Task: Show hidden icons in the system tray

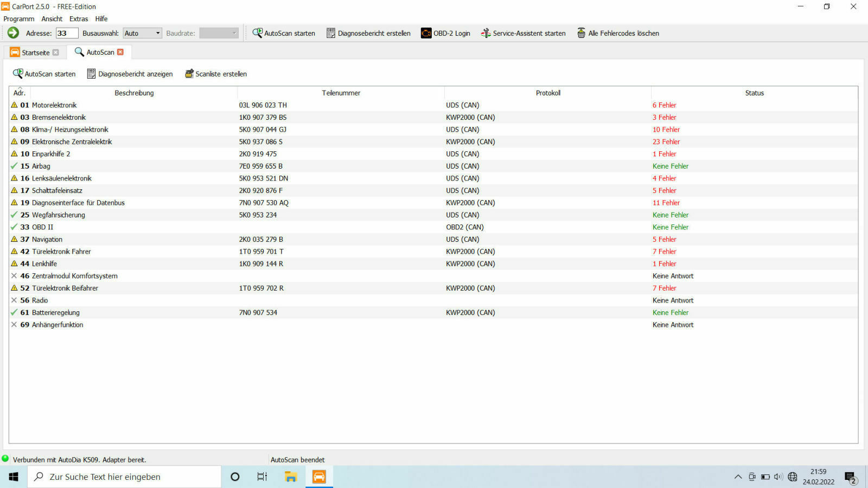Action: [738, 477]
